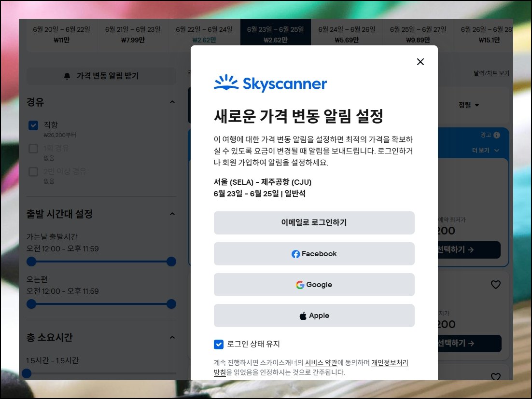This screenshot has width=532, height=399.
Task: Continue with Google login
Action: pos(314,285)
